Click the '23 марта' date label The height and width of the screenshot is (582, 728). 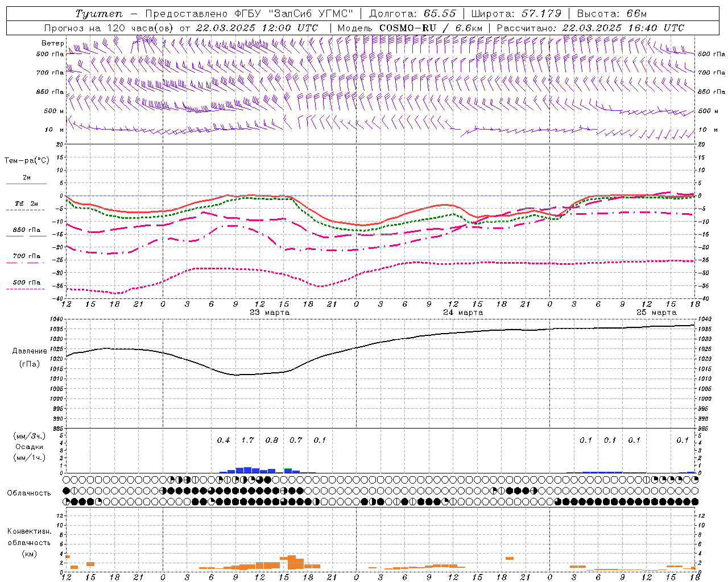click(x=270, y=313)
